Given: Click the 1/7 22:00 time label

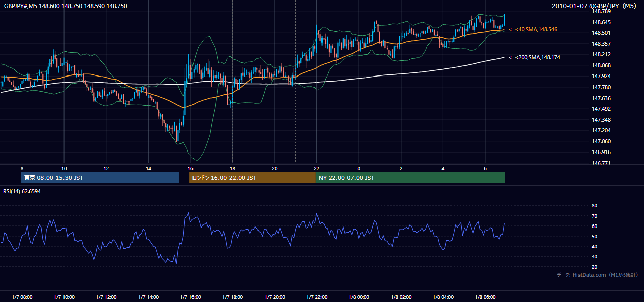Looking at the screenshot, I should click(x=316, y=297).
